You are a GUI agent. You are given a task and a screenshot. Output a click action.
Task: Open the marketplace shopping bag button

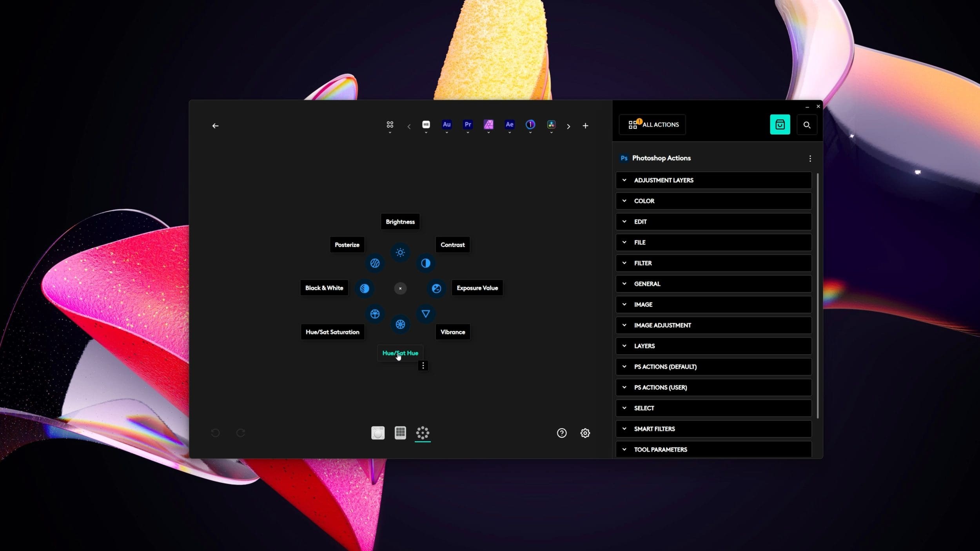[x=780, y=125]
